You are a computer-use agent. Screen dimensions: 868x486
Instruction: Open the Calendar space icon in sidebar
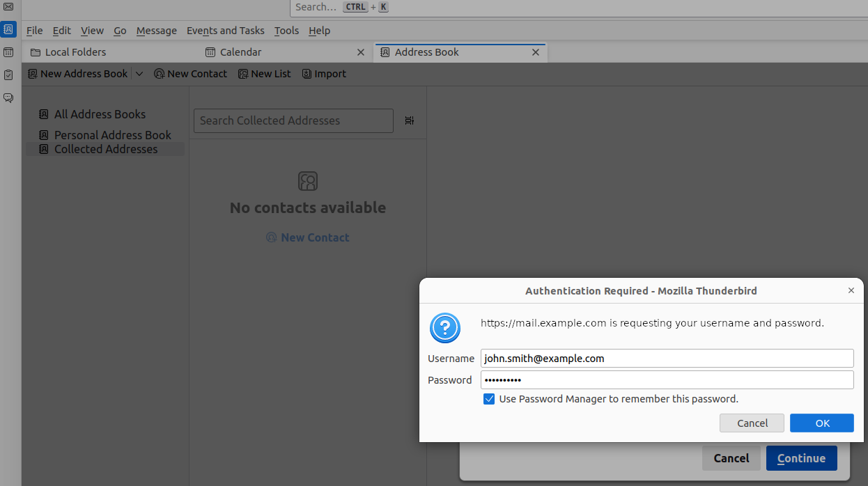pyautogui.click(x=8, y=52)
